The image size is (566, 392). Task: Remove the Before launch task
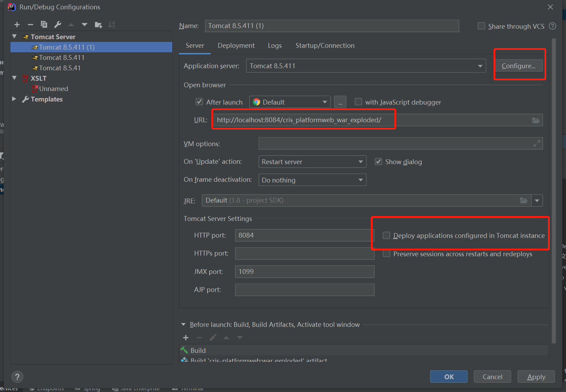pos(199,338)
